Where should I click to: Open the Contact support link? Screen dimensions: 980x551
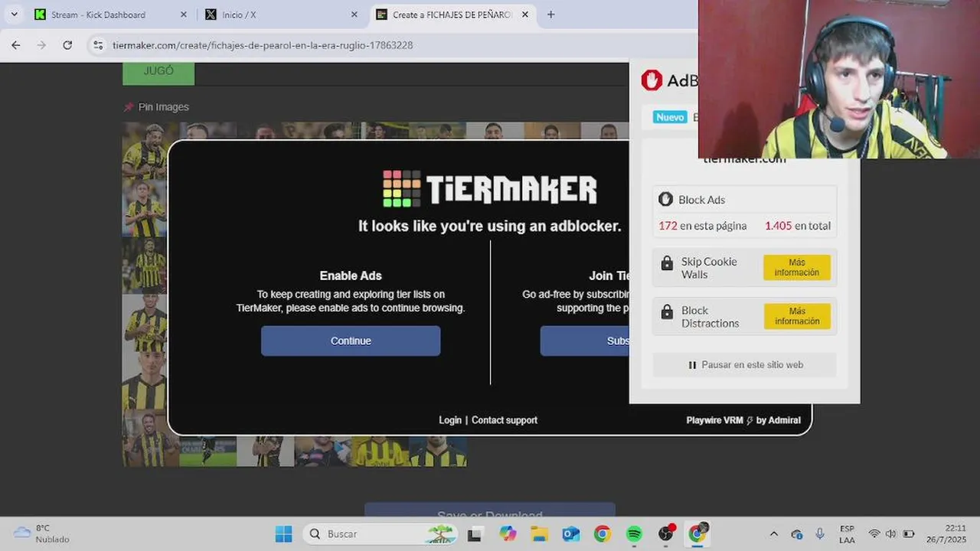(x=505, y=420)
